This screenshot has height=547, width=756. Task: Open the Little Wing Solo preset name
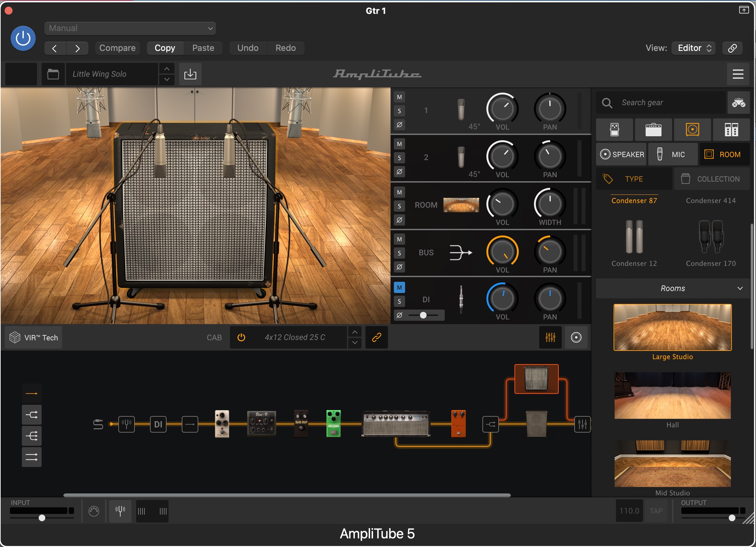click(x=112, y=74)
